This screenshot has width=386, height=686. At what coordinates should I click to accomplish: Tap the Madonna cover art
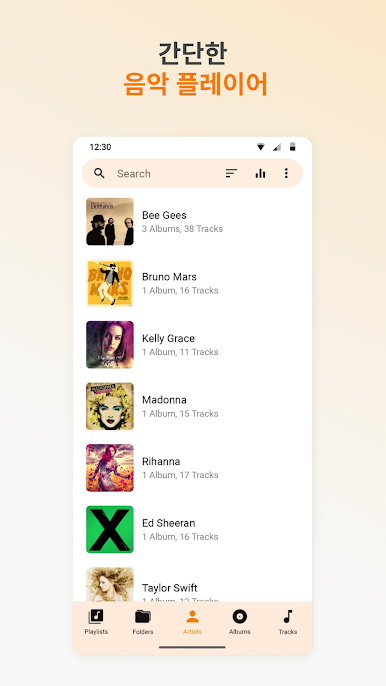point(110,406)
